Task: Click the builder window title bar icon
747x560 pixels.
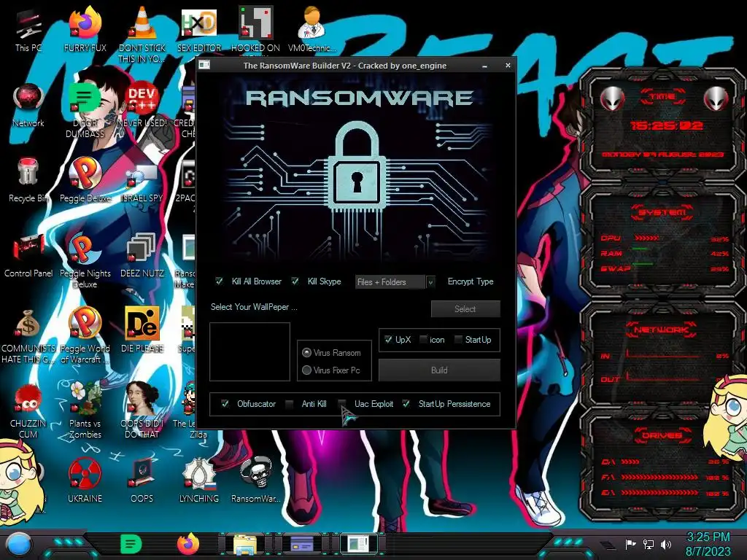Action: (x=204, y=65)
